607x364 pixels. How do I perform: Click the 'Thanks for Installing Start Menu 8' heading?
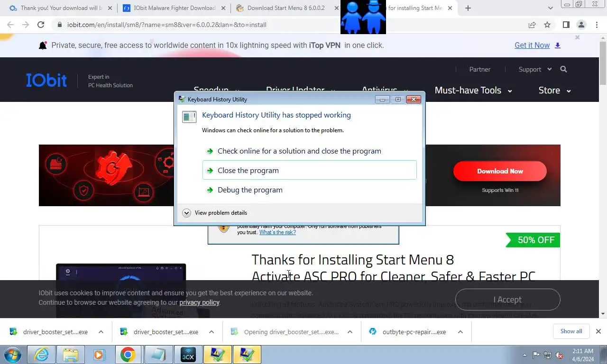pos(353,260)
